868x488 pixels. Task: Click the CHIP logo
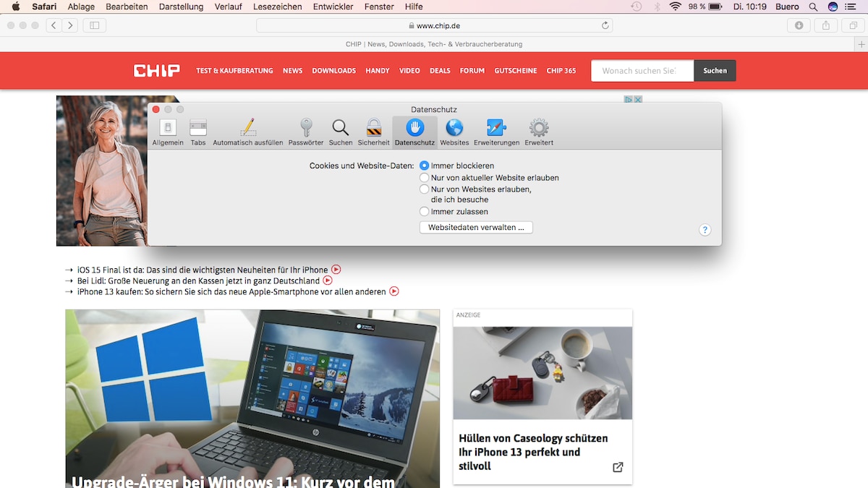tap(156, 71)
